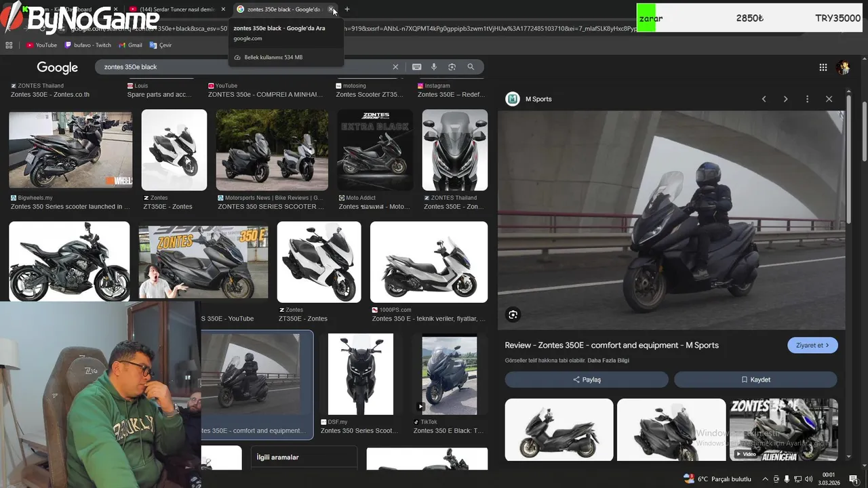Open the YouTube bookmark
This screenshot has height=488, width=868.
click(41, 45)
